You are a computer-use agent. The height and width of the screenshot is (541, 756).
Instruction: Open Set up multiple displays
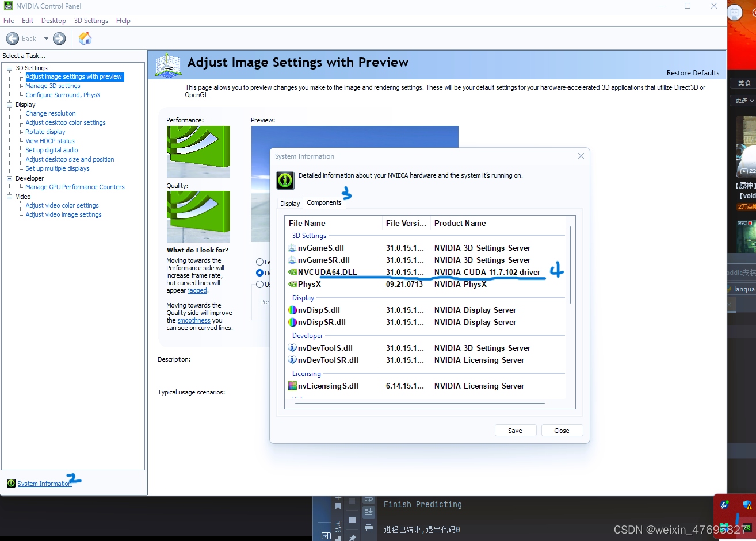[x=58, y=168]
